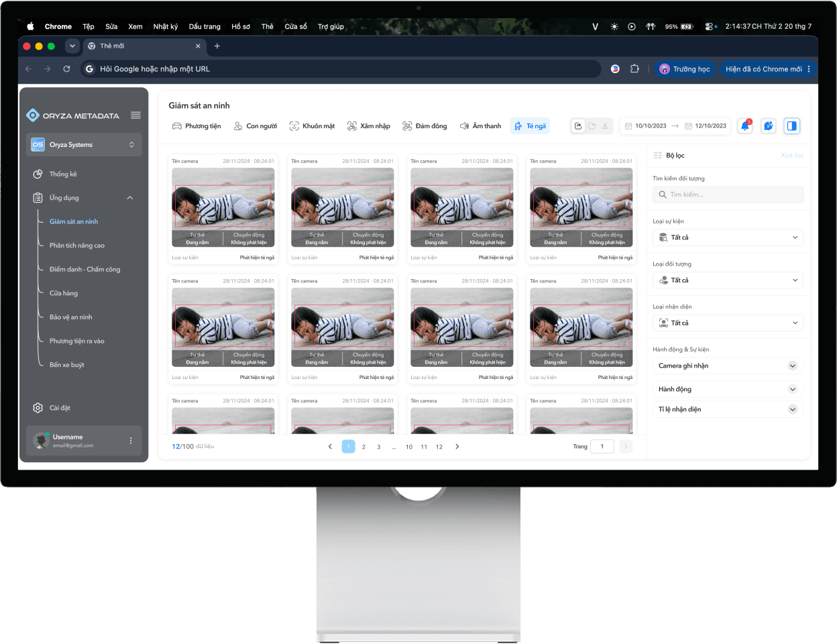Open the Oryza Systems workspace switcher
The height and width of the screenshot is (644, 837).
coord(84,145)
